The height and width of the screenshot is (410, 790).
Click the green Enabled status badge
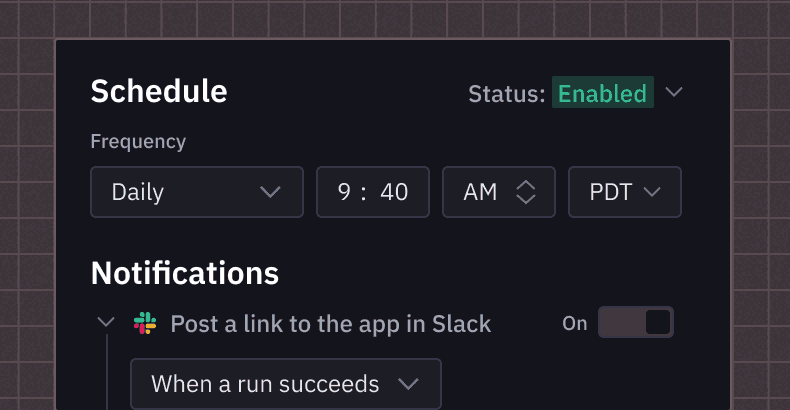(602, 93)
